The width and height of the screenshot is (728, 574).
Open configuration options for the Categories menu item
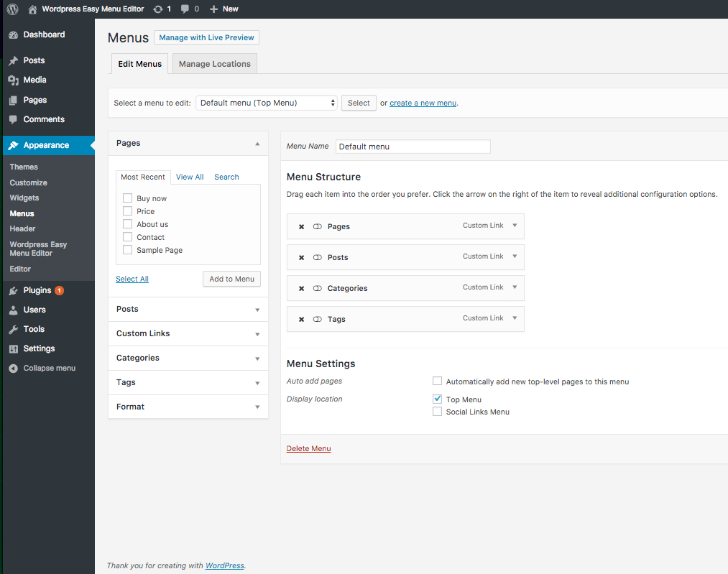coord(514,288)
